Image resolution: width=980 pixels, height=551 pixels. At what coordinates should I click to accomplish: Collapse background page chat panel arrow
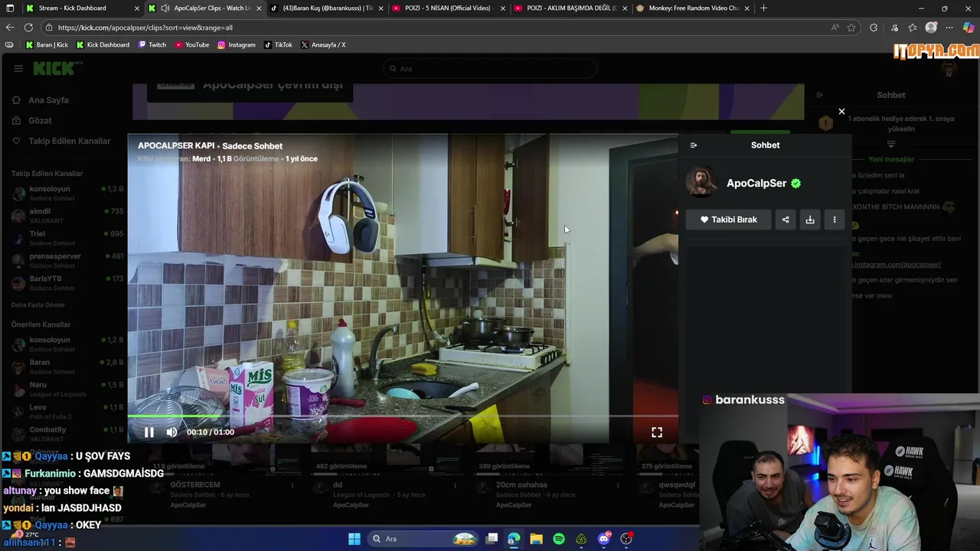click(819, 96)
